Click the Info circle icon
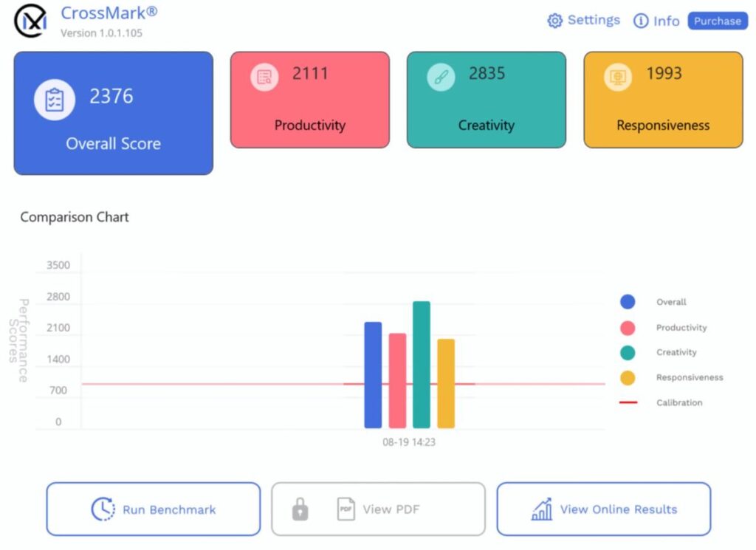The height and width of the screenshot is (550, 756). pyautogui.click(x=641, y=21)
